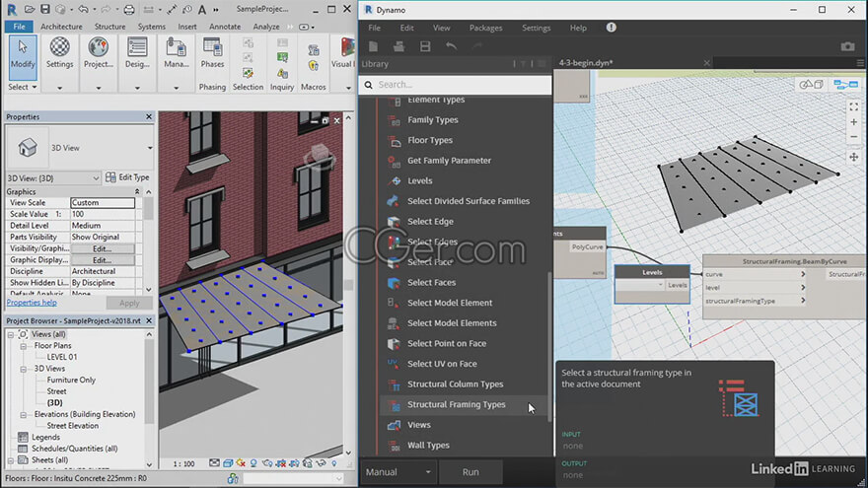The width and height of the screenshot is (868, 488).
Task: Click the Levels node icon in Library
Action: [x=394, y=181]
